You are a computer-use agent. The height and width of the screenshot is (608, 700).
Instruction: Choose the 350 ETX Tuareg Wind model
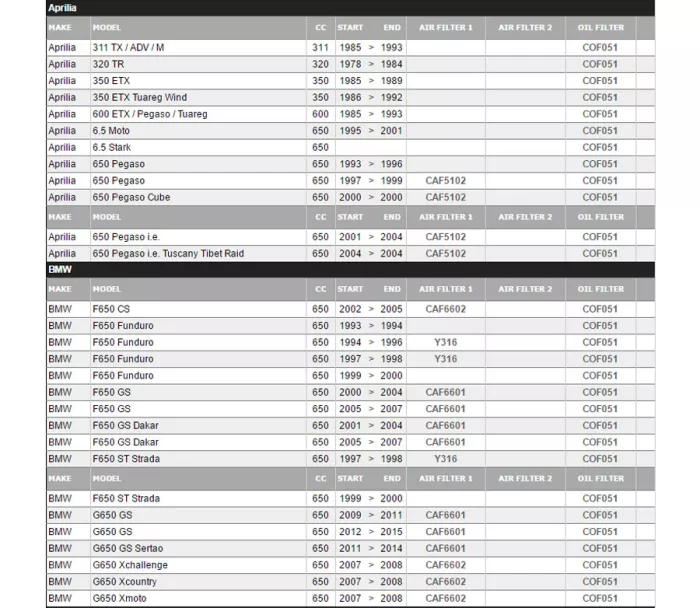pyautogui.click(x=139, y=98)
